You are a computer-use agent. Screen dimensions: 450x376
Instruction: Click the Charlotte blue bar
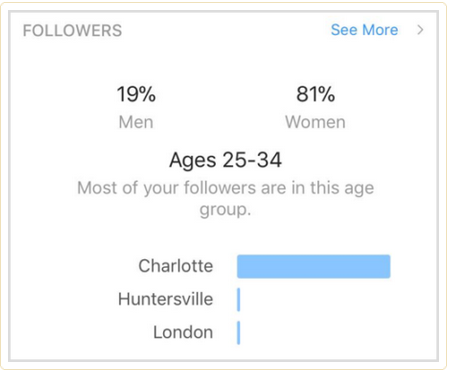coord(314,266)
